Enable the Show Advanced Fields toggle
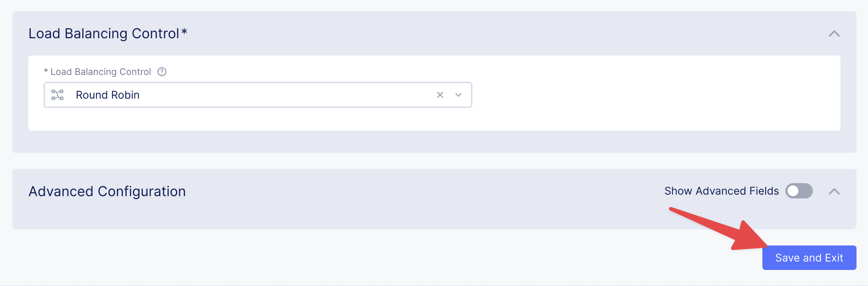Screen dimensions: 868x286 799,191
